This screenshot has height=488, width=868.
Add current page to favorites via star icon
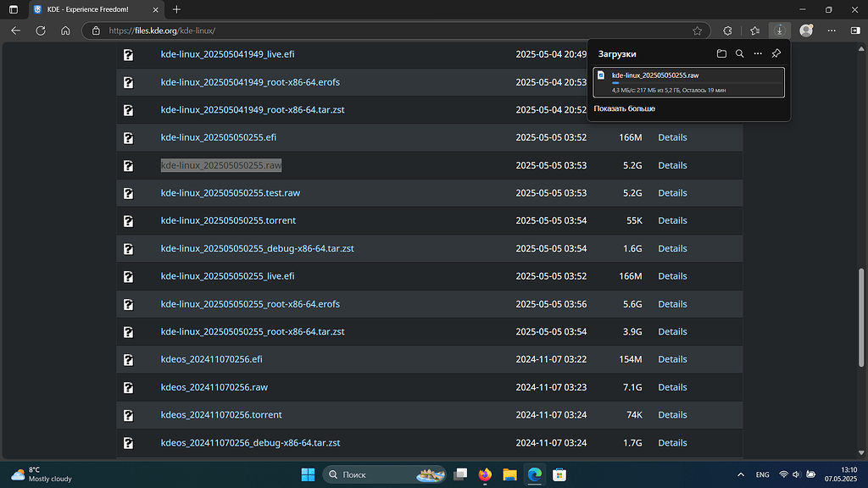click(698, 30)
